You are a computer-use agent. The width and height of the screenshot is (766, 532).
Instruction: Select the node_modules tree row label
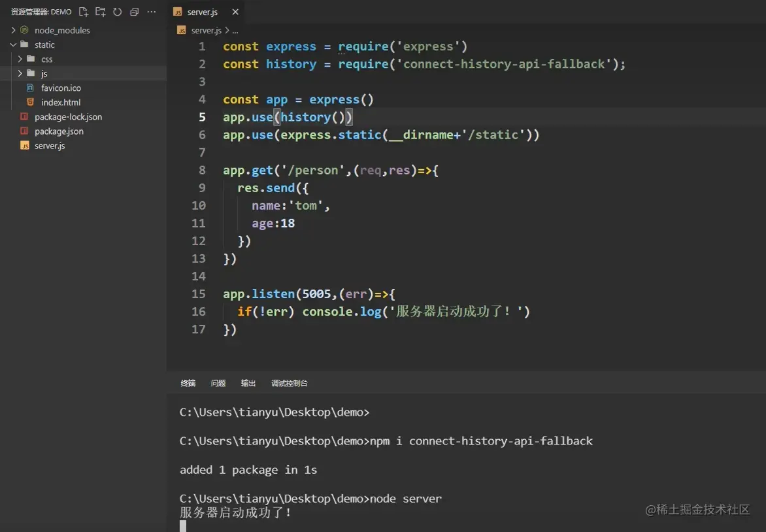(x=62, y=30)
